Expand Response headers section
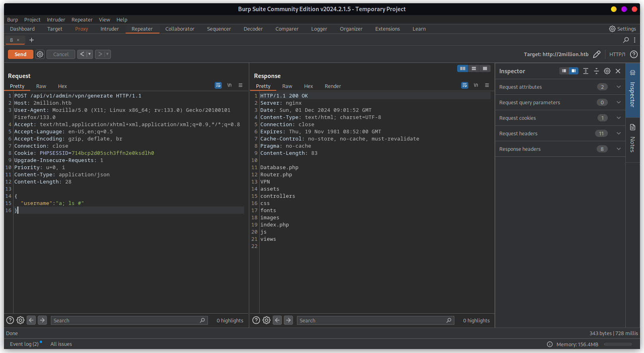Screen dimensions: 644x353 (x=560, y=149)
